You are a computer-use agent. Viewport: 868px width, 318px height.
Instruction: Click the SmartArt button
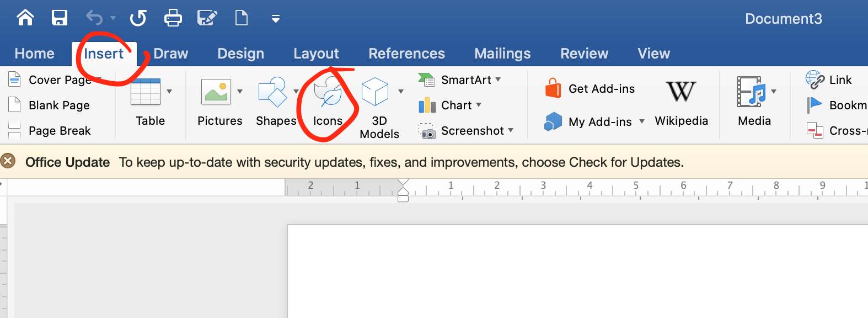455,80
